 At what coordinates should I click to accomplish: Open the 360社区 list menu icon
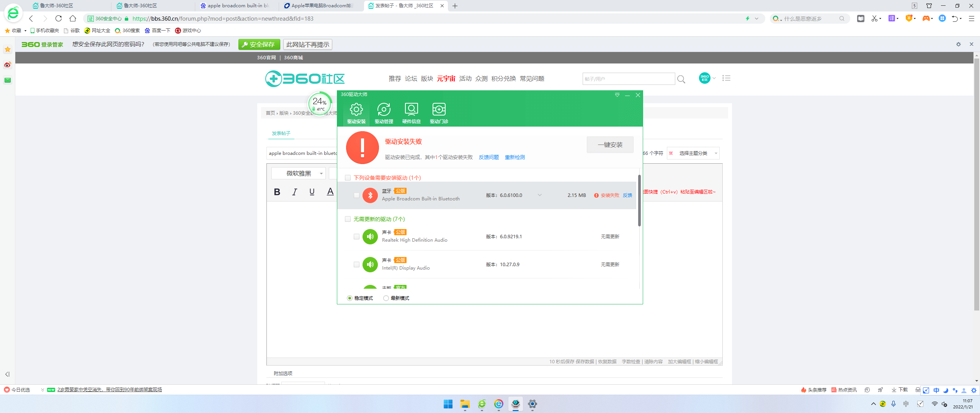pos(726,78)
